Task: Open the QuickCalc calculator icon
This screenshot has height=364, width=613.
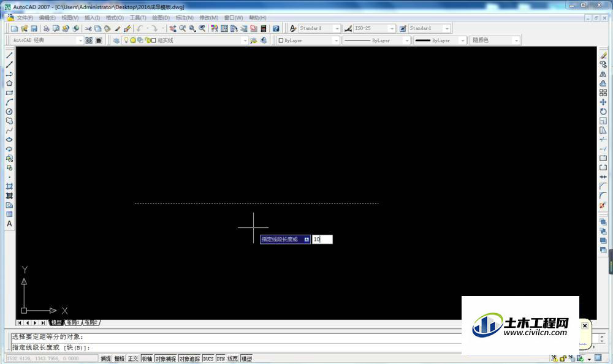Action: point(264,29)
